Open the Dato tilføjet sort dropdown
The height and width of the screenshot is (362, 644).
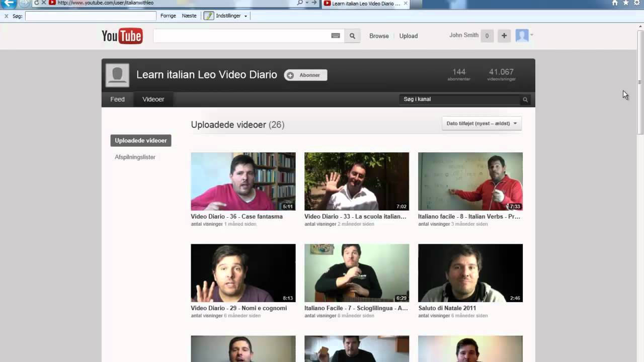481,124
